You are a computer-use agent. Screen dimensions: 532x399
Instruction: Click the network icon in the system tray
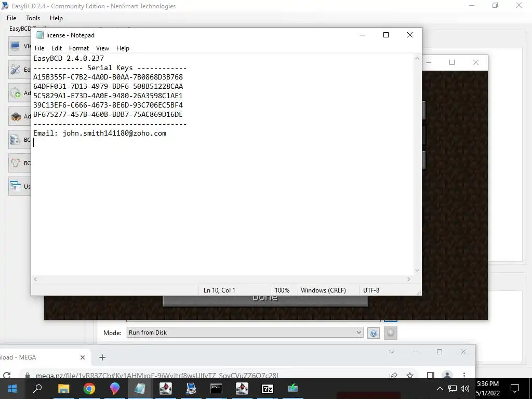pyautogui.click(x=453, y=389)
